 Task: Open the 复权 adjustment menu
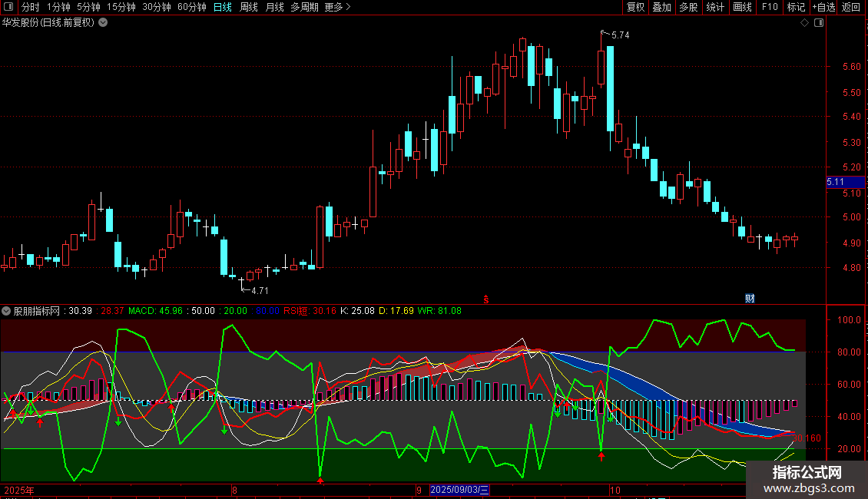(635, 7)
